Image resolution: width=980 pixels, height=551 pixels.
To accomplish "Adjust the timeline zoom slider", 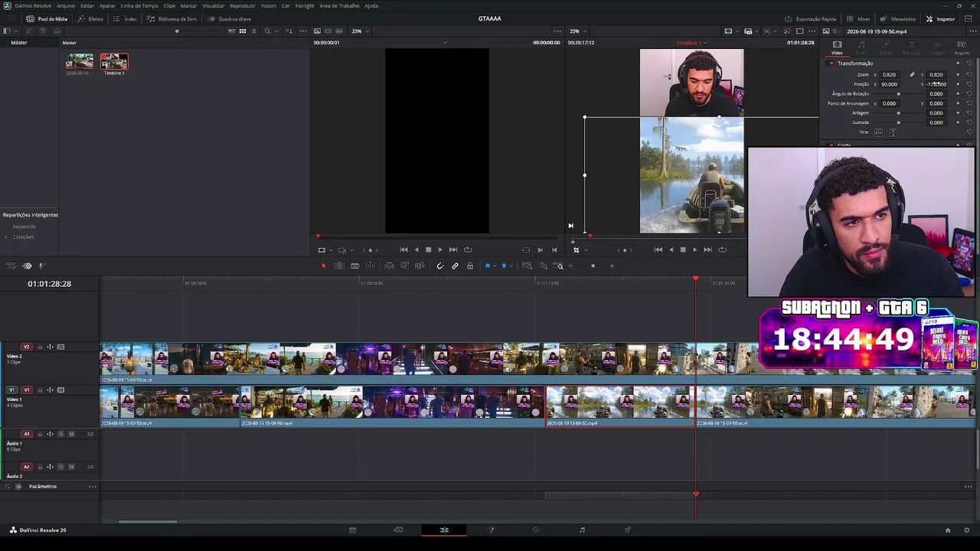I will tap(593, 266).
